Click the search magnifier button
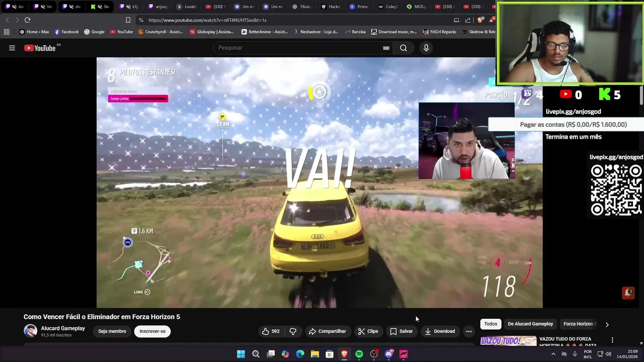 tap(404, 48)
